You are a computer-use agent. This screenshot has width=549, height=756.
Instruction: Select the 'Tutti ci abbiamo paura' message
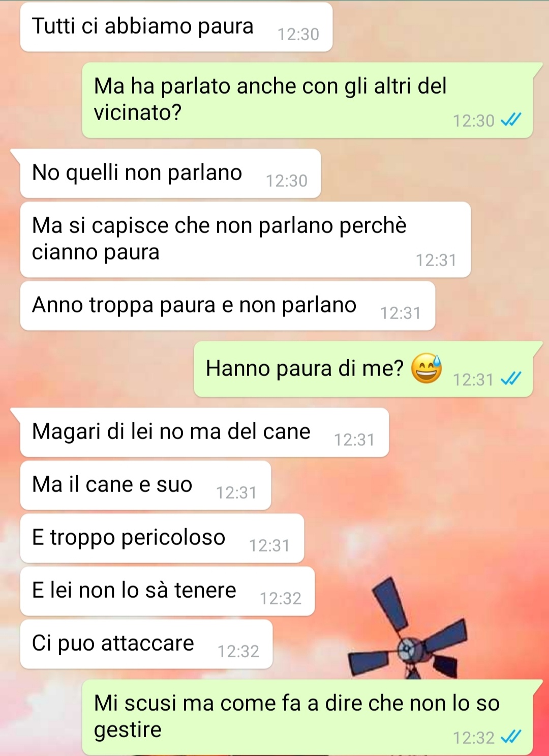176,27
